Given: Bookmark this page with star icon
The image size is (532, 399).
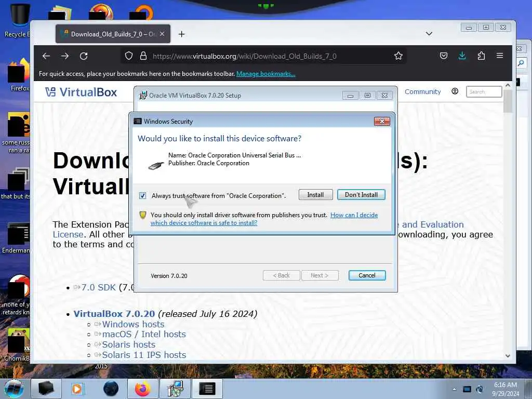Looking at the screenshot, I should tap(398, 56).
